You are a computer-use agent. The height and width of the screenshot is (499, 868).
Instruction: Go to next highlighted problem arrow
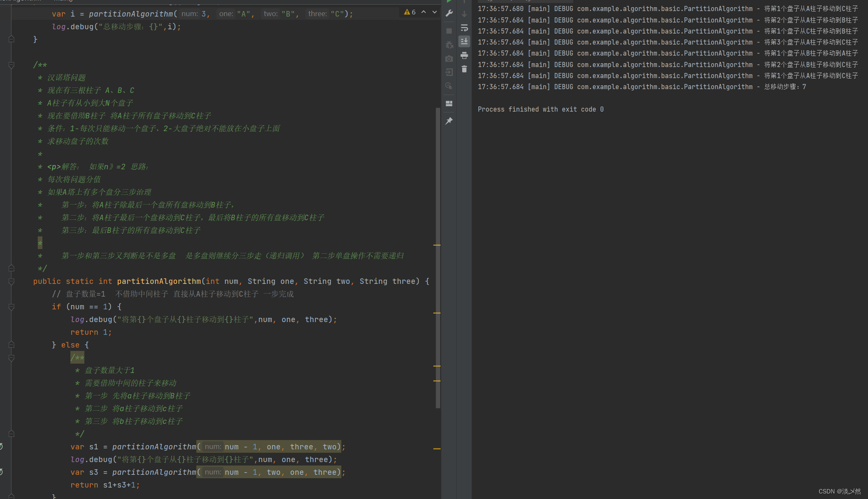click(435, 12)
